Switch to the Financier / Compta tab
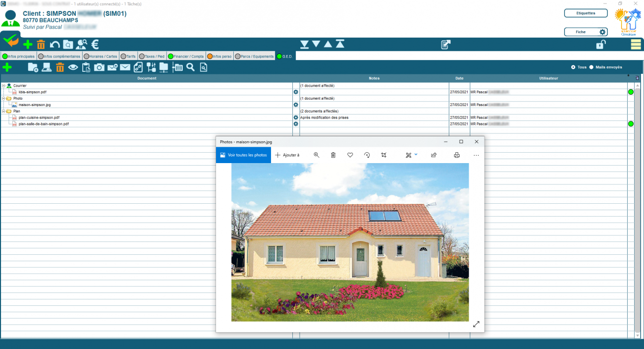644x349 pixels. (x=186, y=56)
